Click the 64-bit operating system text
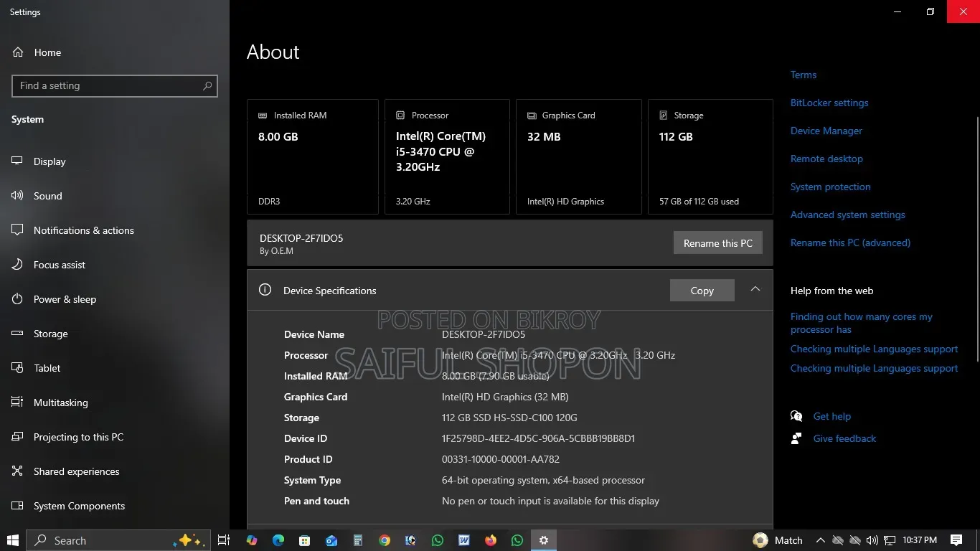Image resolution: width=980 pixels, height=551 pixels. [x=543, y=480]
